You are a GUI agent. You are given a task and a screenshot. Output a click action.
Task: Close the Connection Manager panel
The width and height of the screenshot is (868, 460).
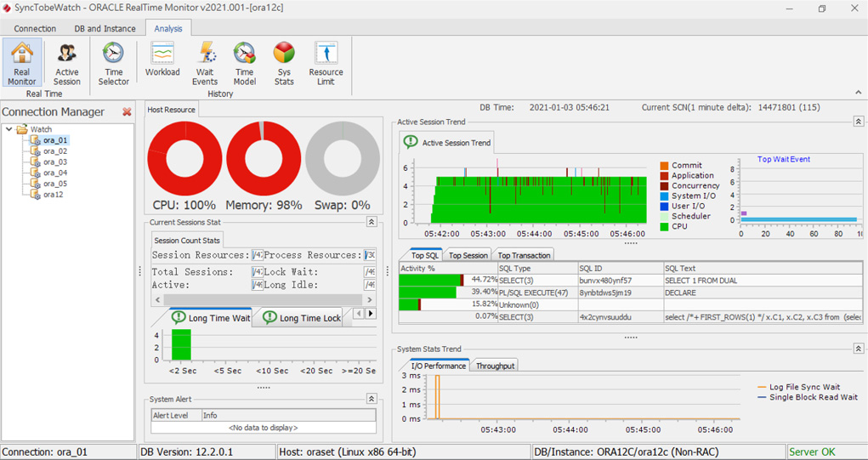(127, 112)
